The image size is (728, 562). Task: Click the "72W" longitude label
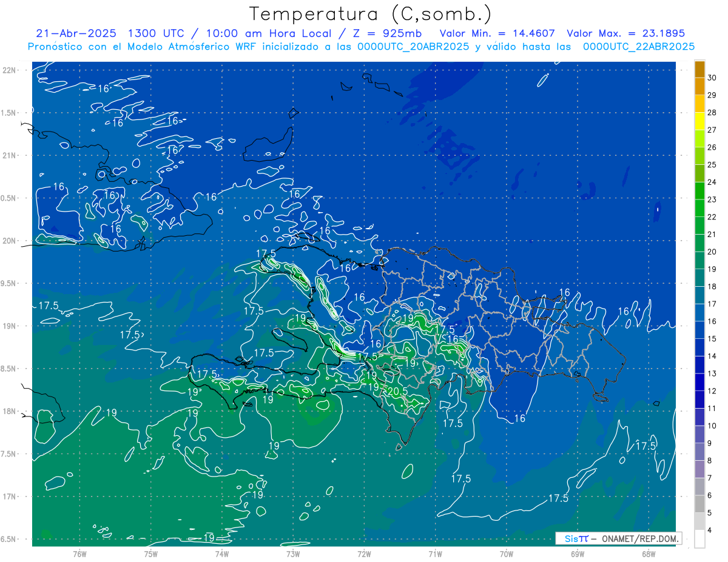pos(365,554)
